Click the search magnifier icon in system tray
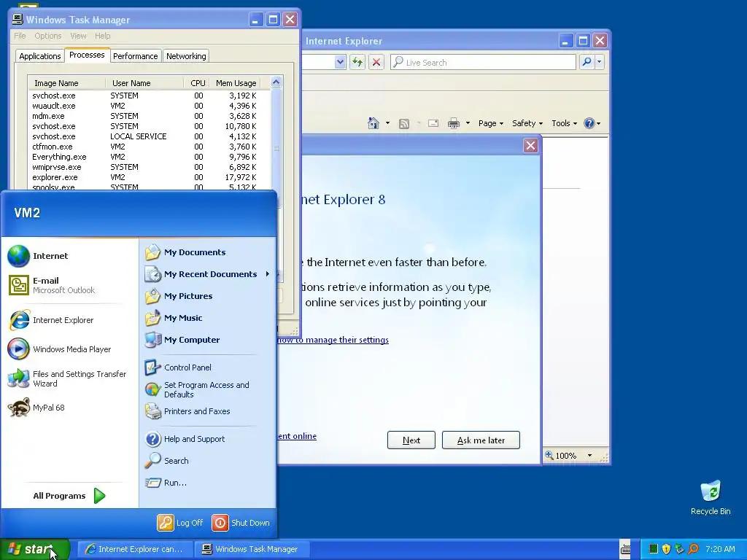The image size is (747, 560). tap(694, 549)
